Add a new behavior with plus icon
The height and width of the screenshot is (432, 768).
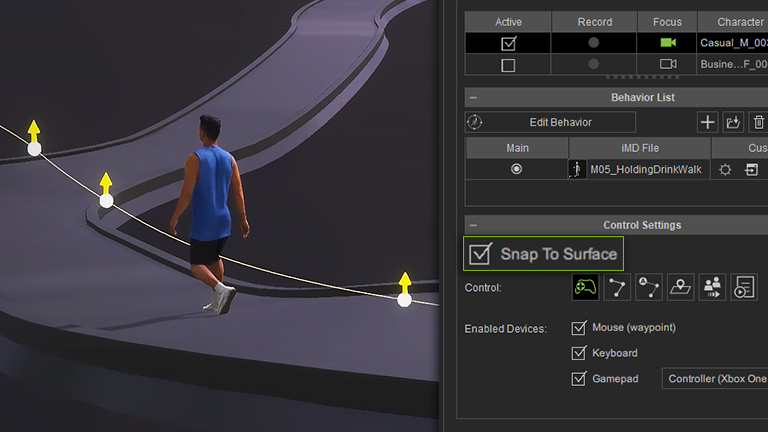707,122
